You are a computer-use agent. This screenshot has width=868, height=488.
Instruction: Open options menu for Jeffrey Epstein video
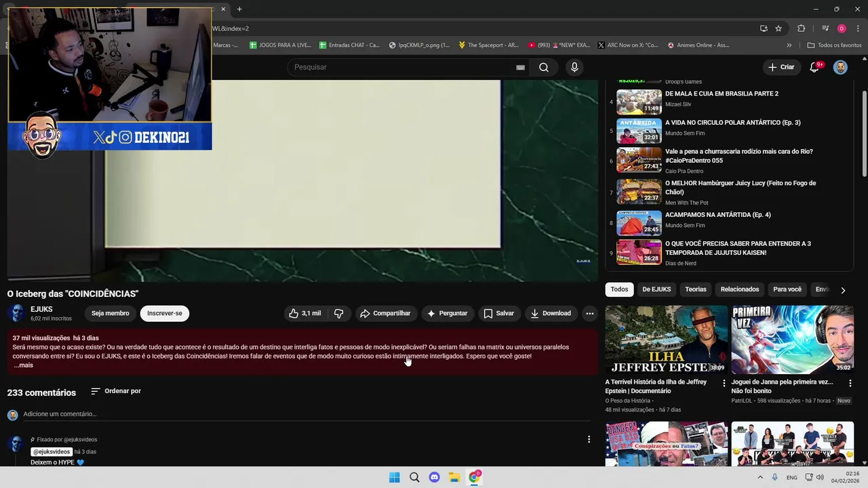pos(724,383)
